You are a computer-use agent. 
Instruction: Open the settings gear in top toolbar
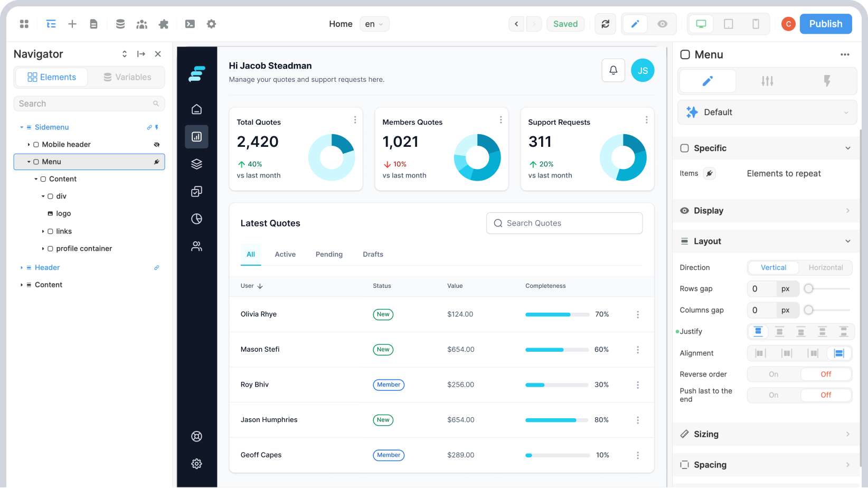click(x=211, y=24)
